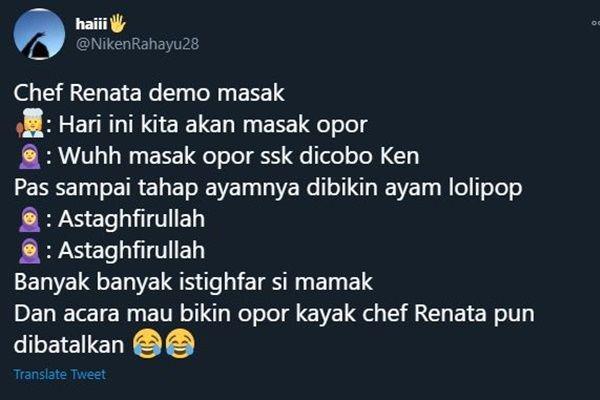
Task: Click the Translate Tweet link
Action: 59,374
